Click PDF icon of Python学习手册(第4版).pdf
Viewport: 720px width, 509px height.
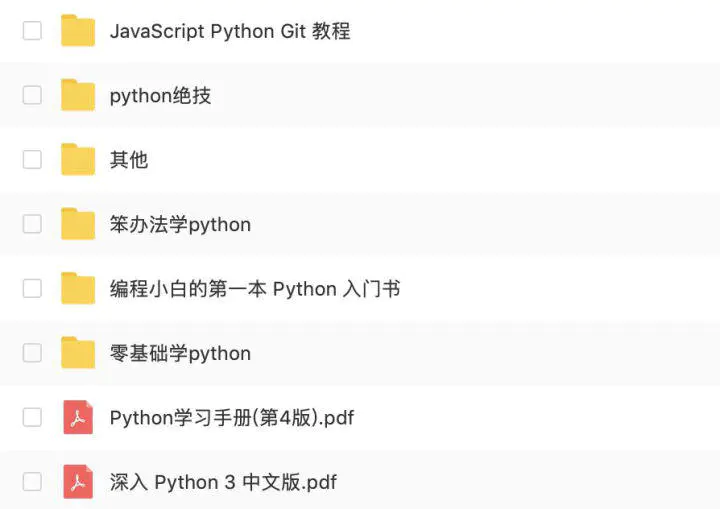(x=78, y=417)
